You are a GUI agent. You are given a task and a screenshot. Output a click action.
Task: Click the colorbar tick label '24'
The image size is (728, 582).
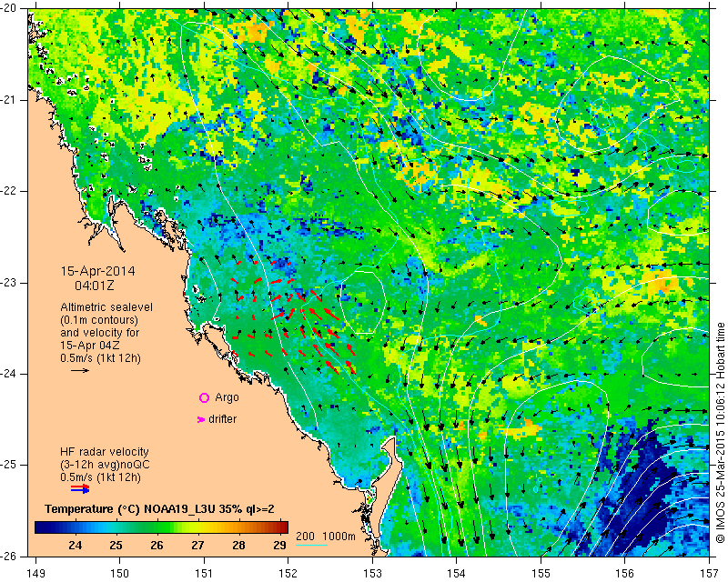[x=76, y=546]
